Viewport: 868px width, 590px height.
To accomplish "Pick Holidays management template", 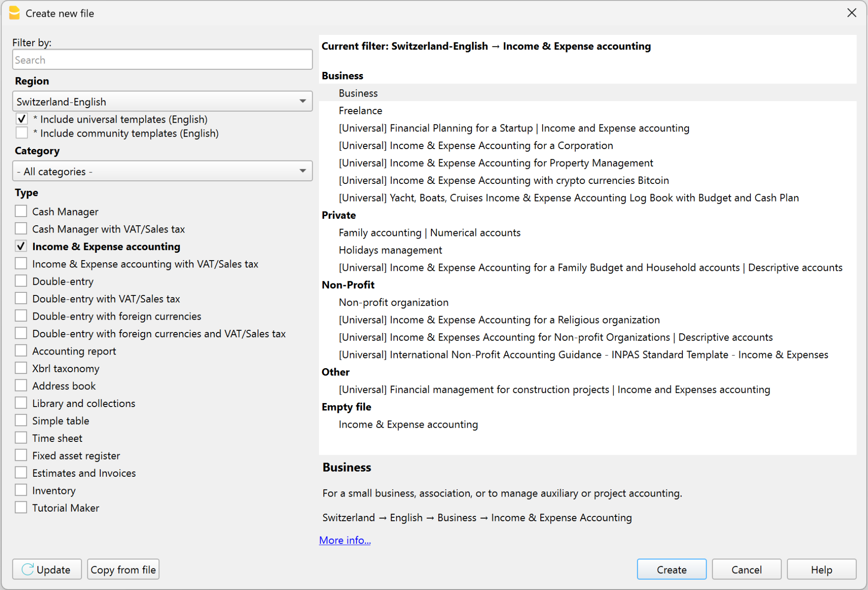I will tap(390, 250).
